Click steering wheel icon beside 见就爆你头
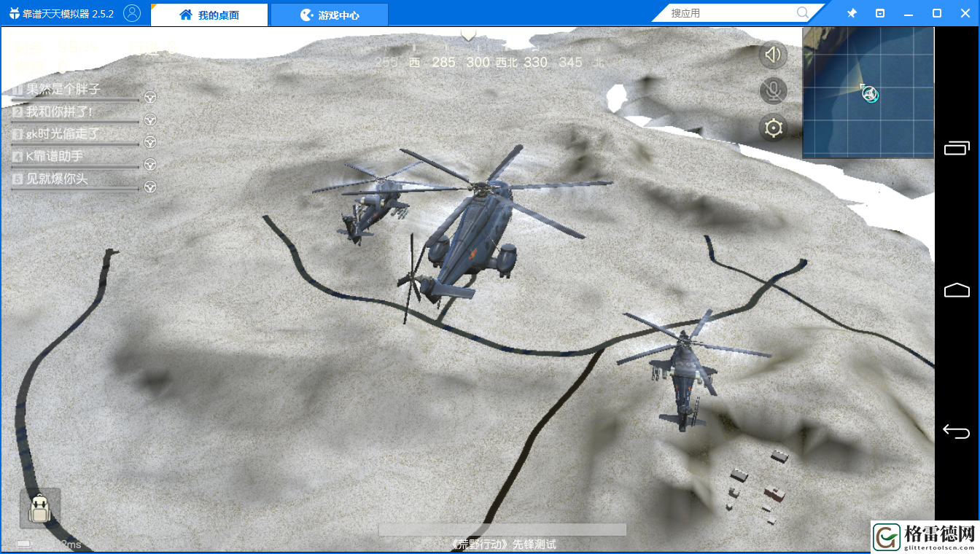 pos(149,187)
